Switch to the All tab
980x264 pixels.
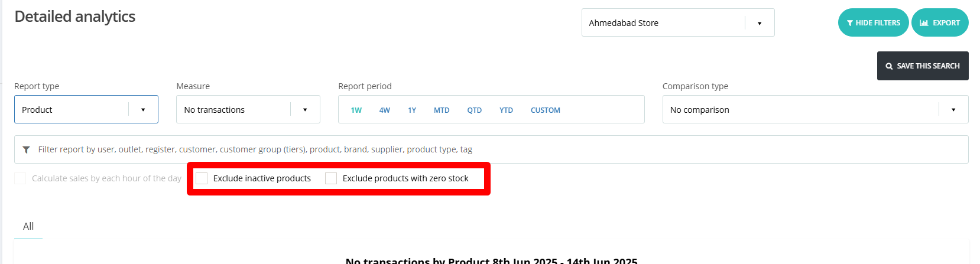point(28,226)
